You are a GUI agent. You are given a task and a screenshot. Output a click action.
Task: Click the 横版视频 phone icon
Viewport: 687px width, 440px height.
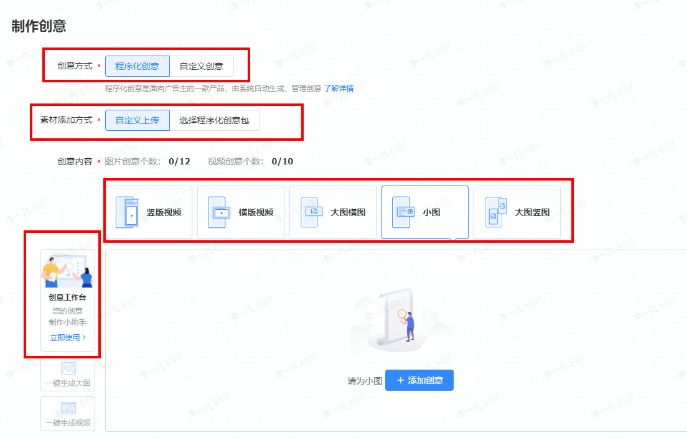pyautogui.click(x=219, y=212)
